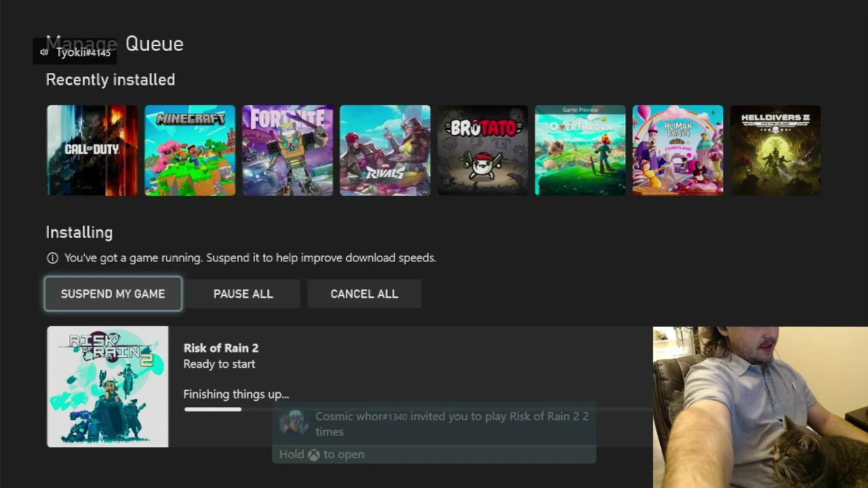Click the Installing section heading

[x=79, y=232]
